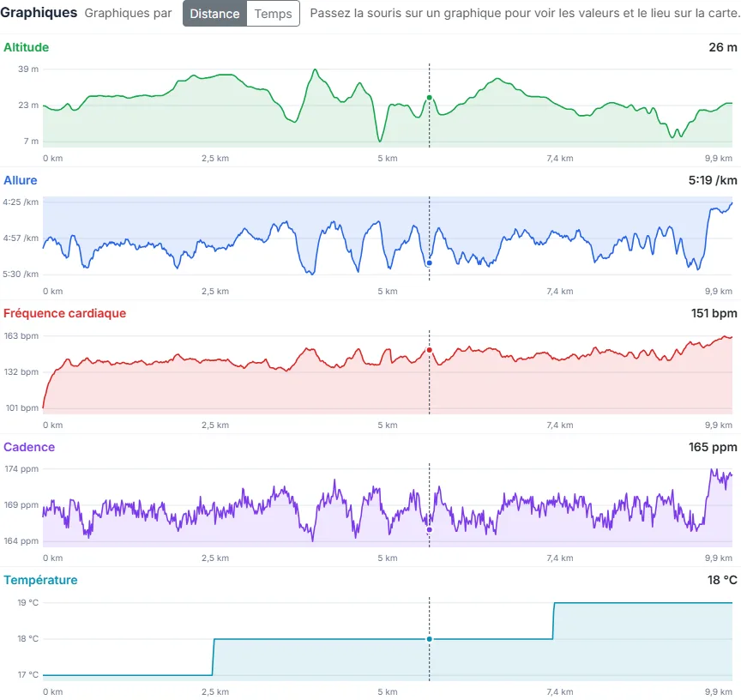Click the 101 bpm axis label
The height and width of the screenshot is (700, 741).
[x=21, y=407]
